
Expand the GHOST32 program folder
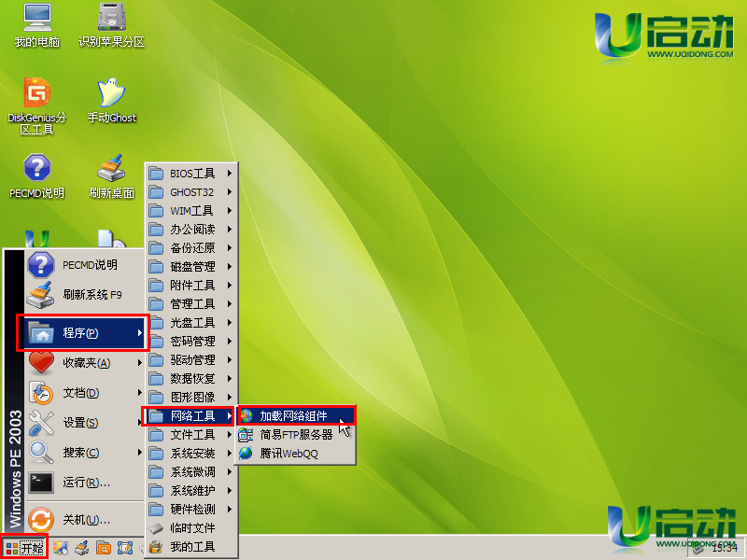[191, 192]
